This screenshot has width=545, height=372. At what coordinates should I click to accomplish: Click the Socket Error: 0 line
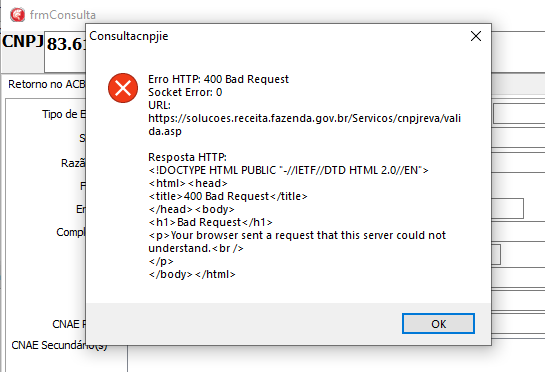coord(185,92)
